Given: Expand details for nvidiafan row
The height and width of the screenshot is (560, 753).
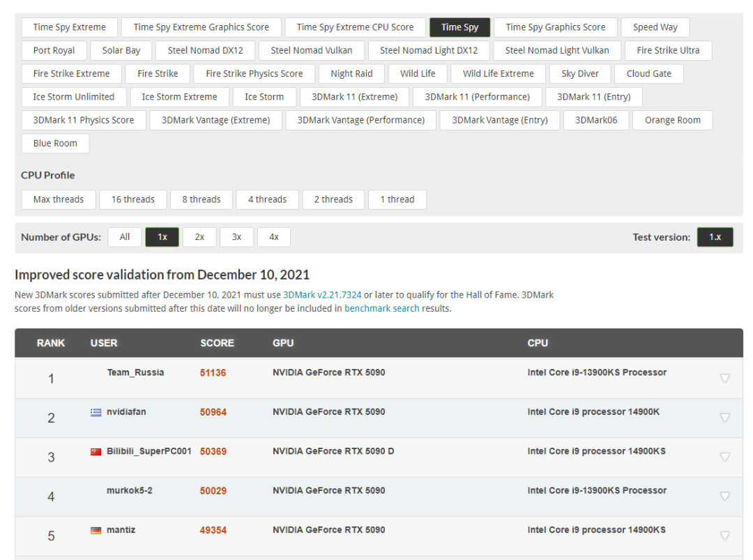Looking at the screenshot, I should (724, 417).
